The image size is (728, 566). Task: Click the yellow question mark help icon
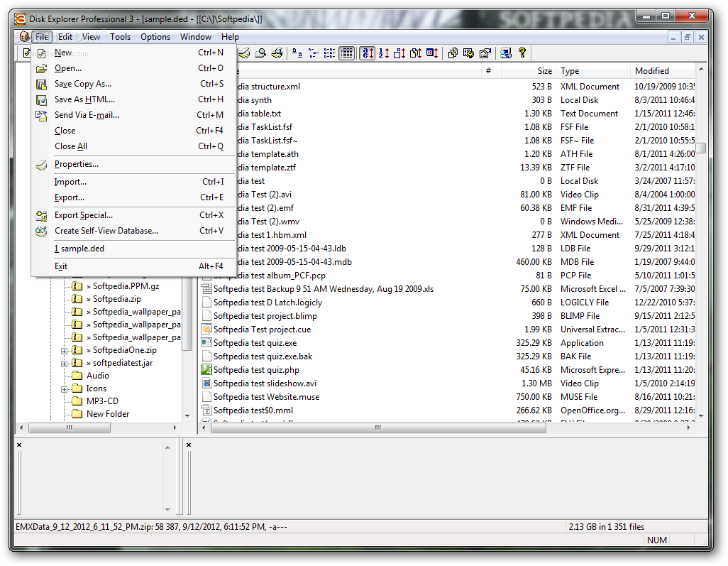pyautogui.click(x=522, y=53)
